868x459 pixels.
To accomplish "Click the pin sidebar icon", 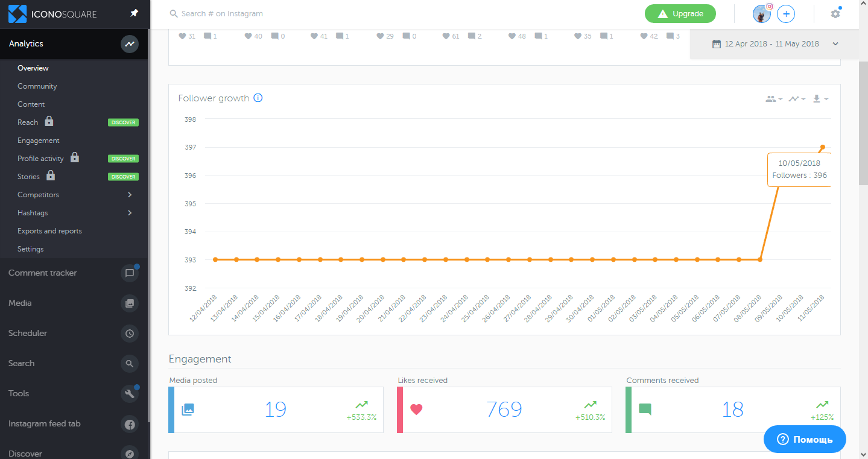I will (x=135, y=13).
